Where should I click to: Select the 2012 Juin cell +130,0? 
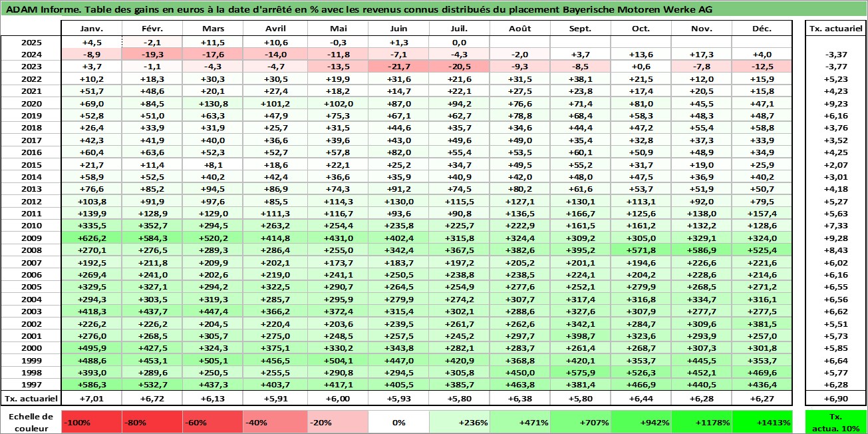click(x=398, y=201)
